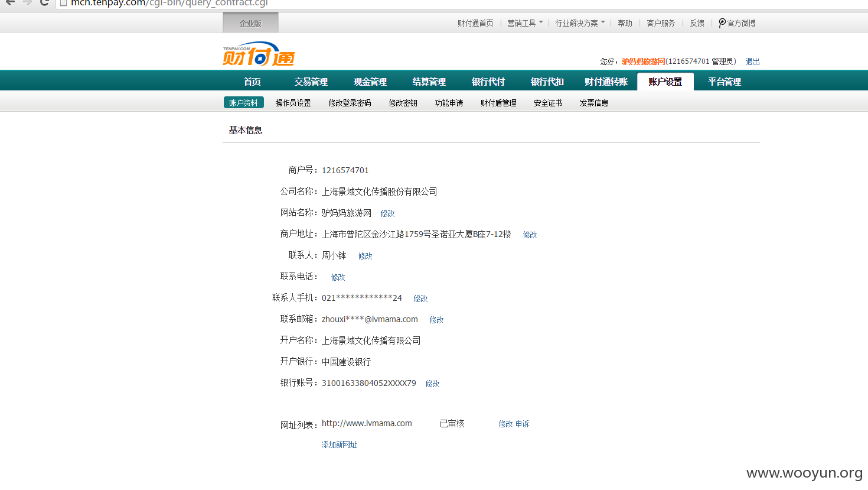
Task: Open the 修改登录密码 submenu
Action: point(350,103)
